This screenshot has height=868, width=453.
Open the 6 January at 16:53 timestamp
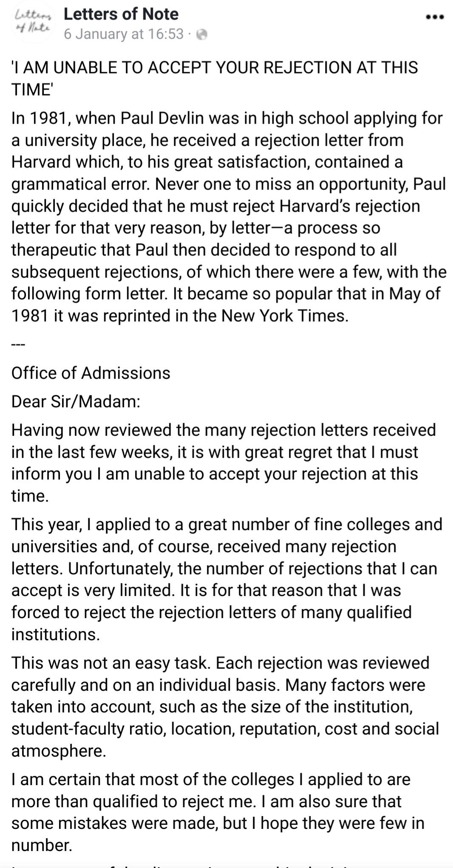pos(124,34)
